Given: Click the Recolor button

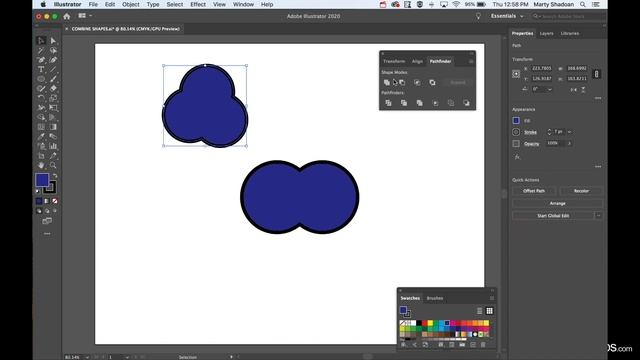Looking at the screenshot, I should [x=581, y=191].
